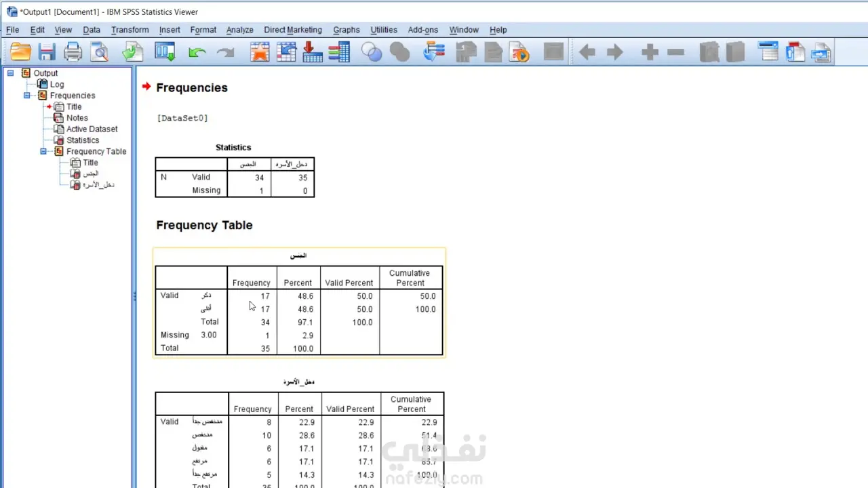Print the output with the printer icon
The height and width of the screenshot is (488, 868).
pos(73,52)
